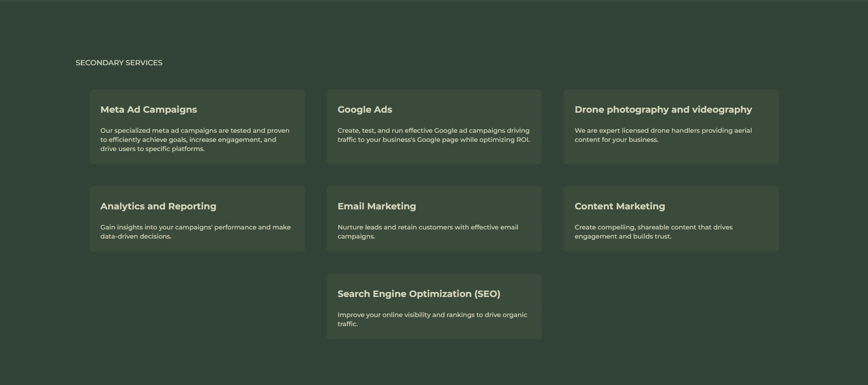Select the Content Marketing heading

620,206
